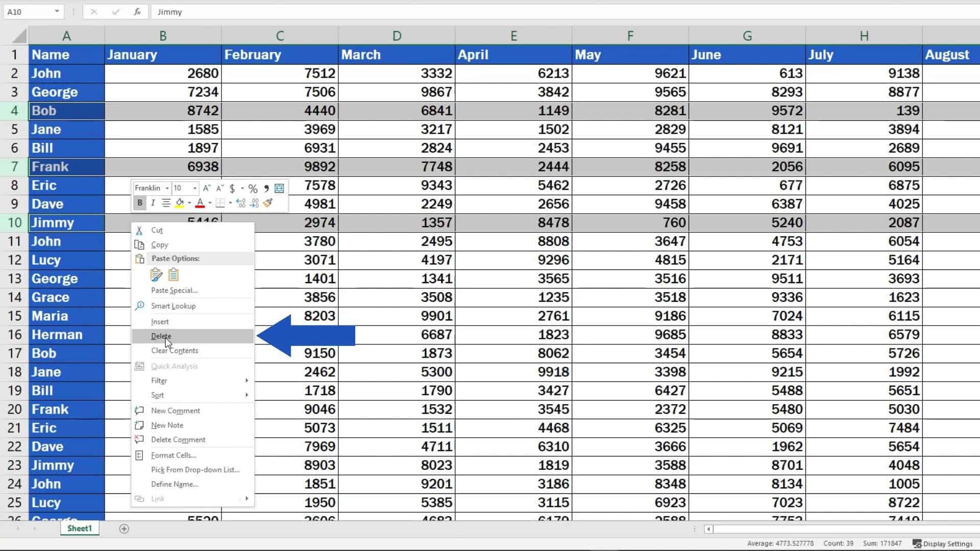Click the horizontal scrollbar's left arrow
The image size is (980, 551).
(708, 530)
